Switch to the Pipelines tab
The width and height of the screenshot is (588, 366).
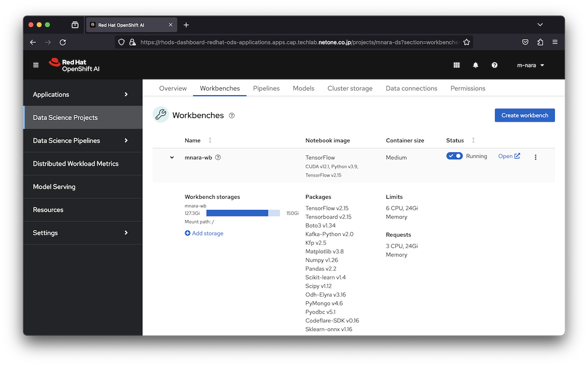pyautogui.click(x=266, y=89)
